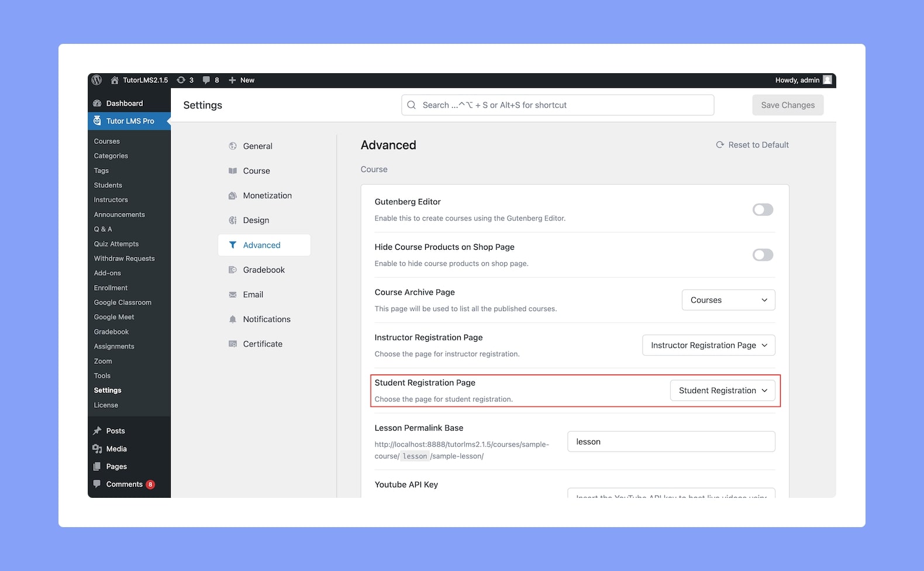The width and height of the screenshot is (924, 571).
Task: Open the Instructor Registration Page dropdown
Action: pos(709,345)
